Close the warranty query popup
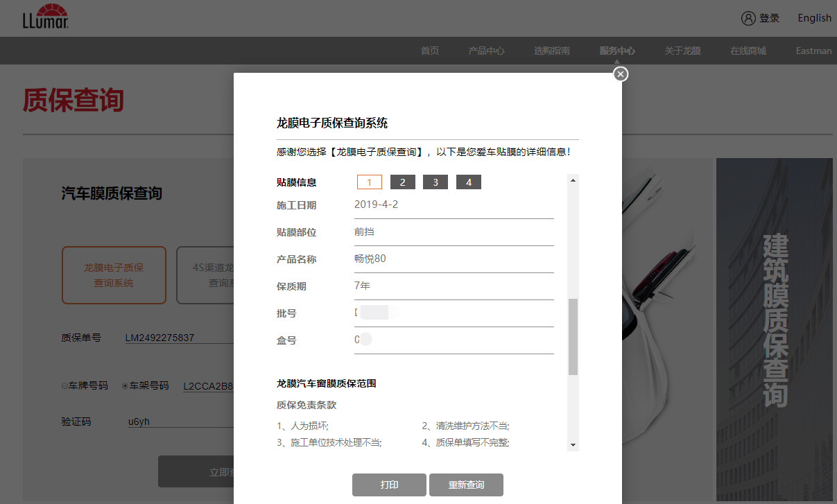Image resolution: width=837 pixels, height=504 pixels. pyautogui.click(x=621, y=74)
